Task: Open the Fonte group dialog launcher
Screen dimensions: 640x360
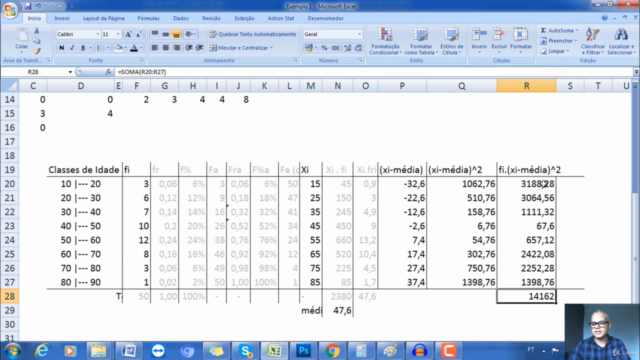Action: [x=142, y=60]
